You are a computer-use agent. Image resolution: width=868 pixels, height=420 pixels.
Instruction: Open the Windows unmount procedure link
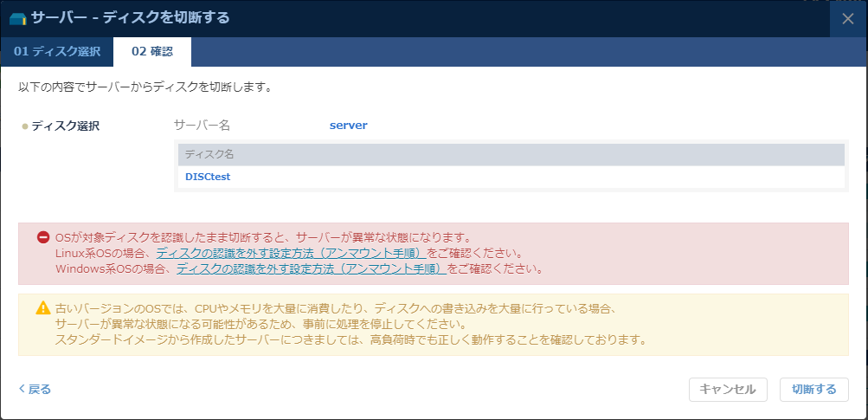pyautogui.click(x=312, y=269)
